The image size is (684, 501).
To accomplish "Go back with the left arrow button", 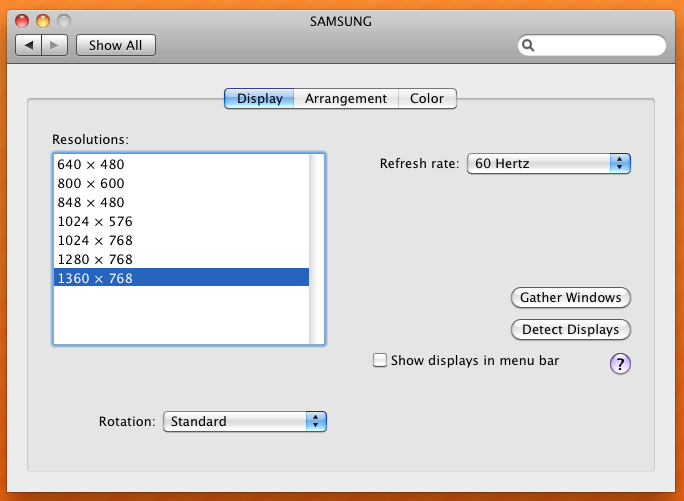I will click(29, 45).
